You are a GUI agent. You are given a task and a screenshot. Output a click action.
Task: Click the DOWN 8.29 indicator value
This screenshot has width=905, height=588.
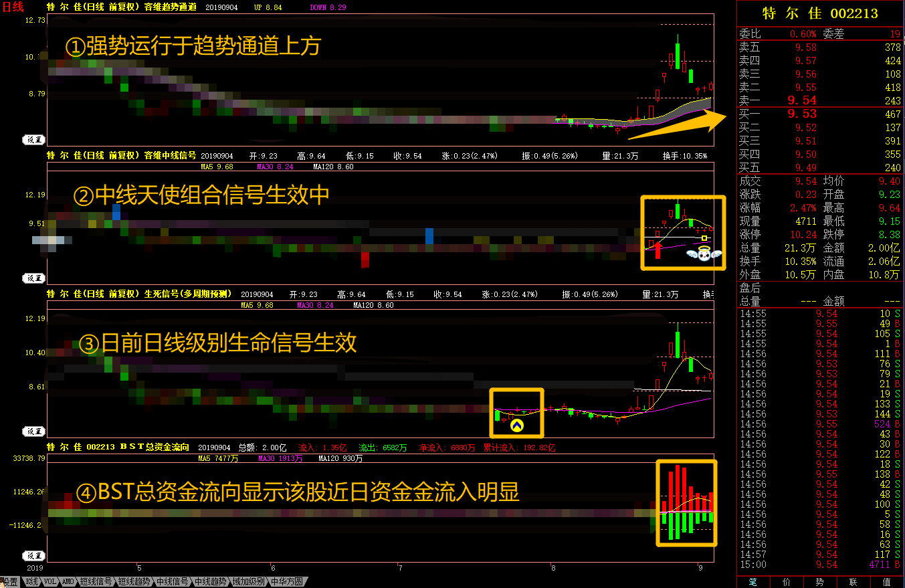point(328,7)
